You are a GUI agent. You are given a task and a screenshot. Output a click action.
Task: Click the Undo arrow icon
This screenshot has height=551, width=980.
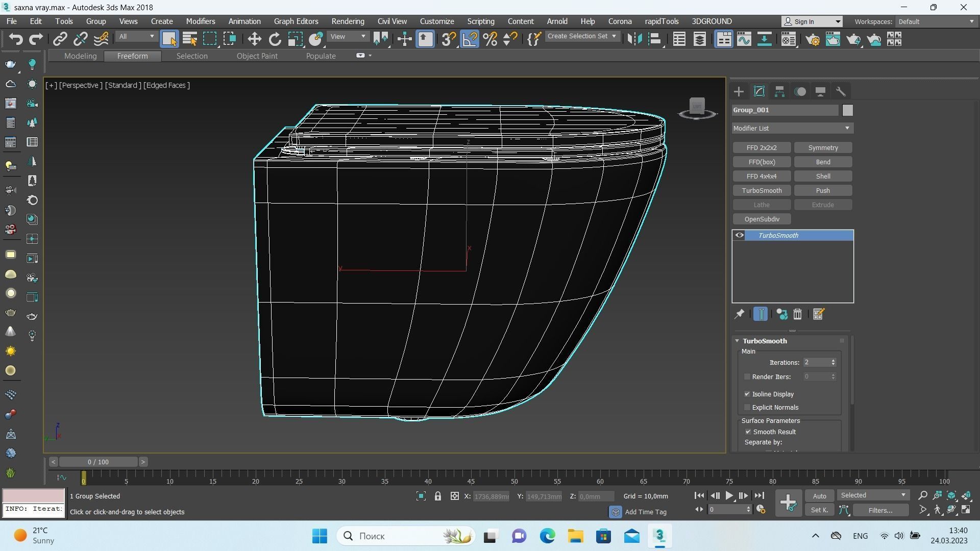[x=16, y=39]
